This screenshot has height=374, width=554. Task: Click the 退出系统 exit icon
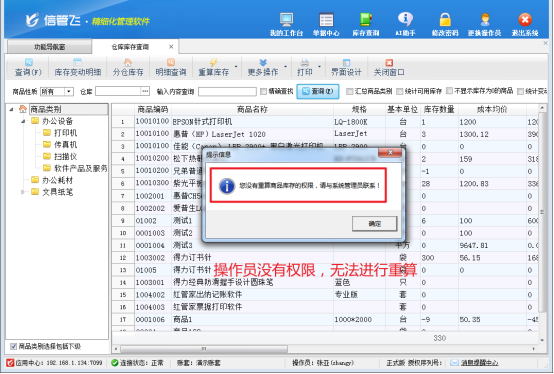pyautogui.click(x=525, y=24)
